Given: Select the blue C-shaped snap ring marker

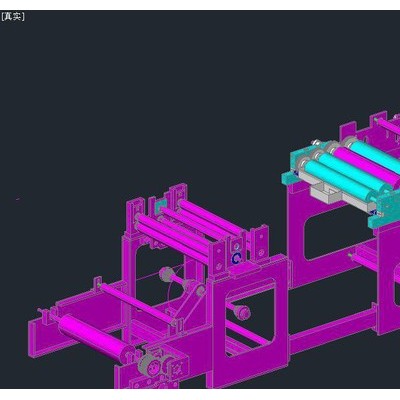Looking at the screenshot, I should tap(236, 258).
